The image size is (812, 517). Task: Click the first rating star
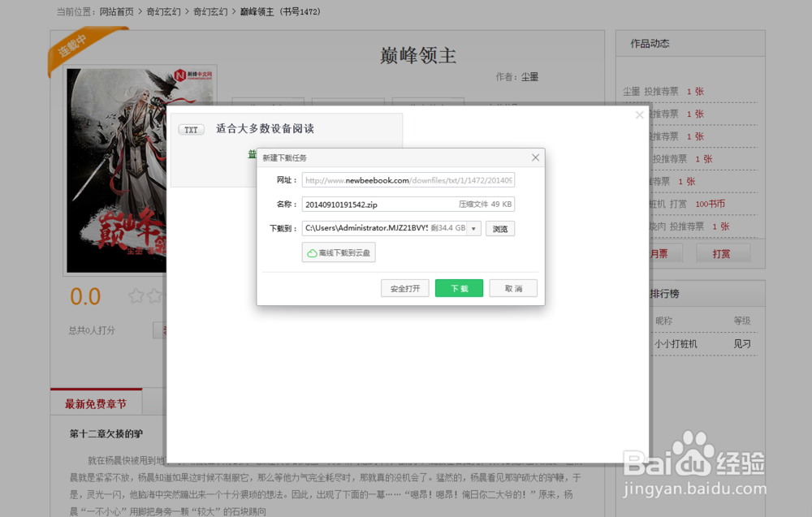coord(136,296)
